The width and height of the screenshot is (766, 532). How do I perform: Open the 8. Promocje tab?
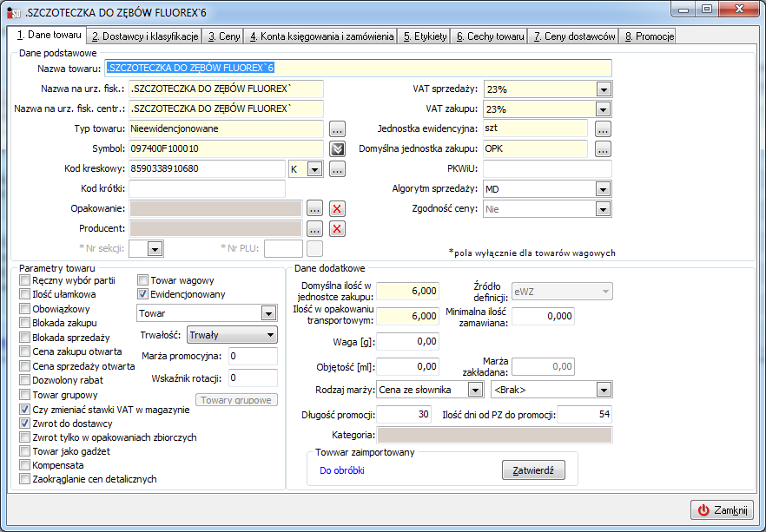pos(650,36)
